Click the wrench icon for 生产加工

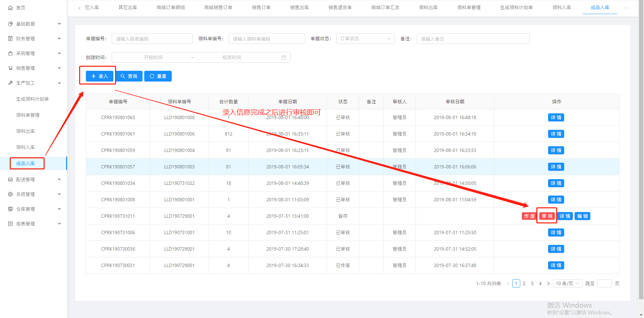pos(10,83)
